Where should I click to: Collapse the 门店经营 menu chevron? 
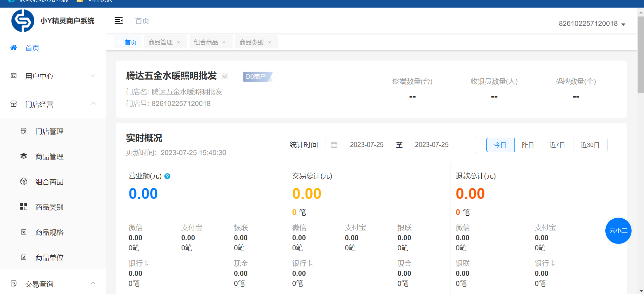tap(93, 104)
